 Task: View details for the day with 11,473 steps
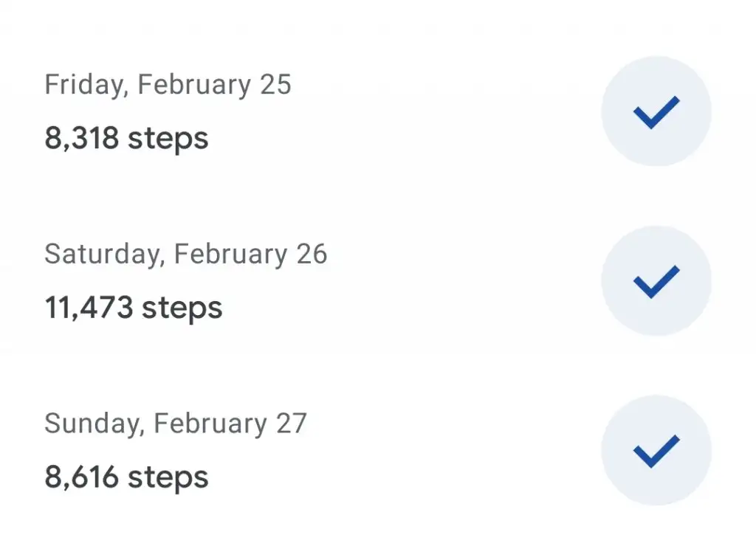(378, 281)
